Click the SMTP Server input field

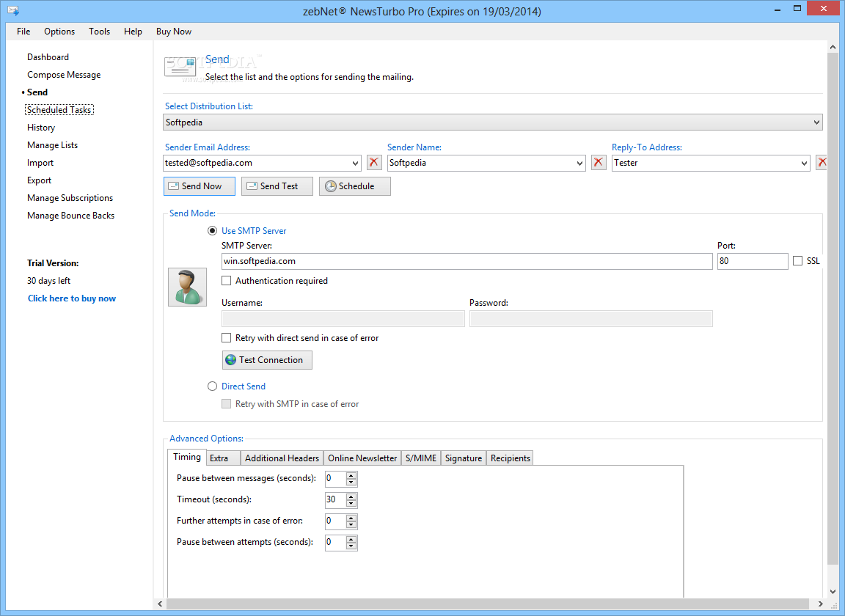[x=467, y=261]
